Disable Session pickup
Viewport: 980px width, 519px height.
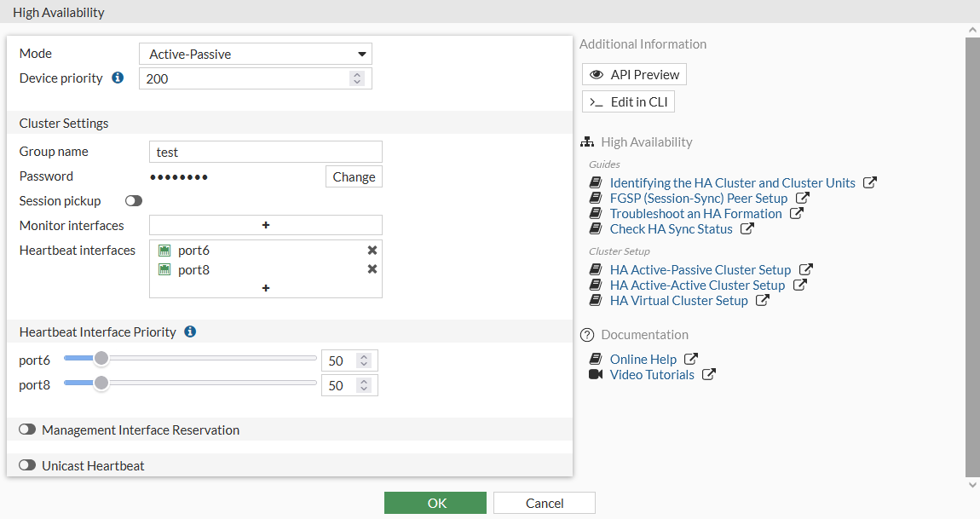point(133,200)
